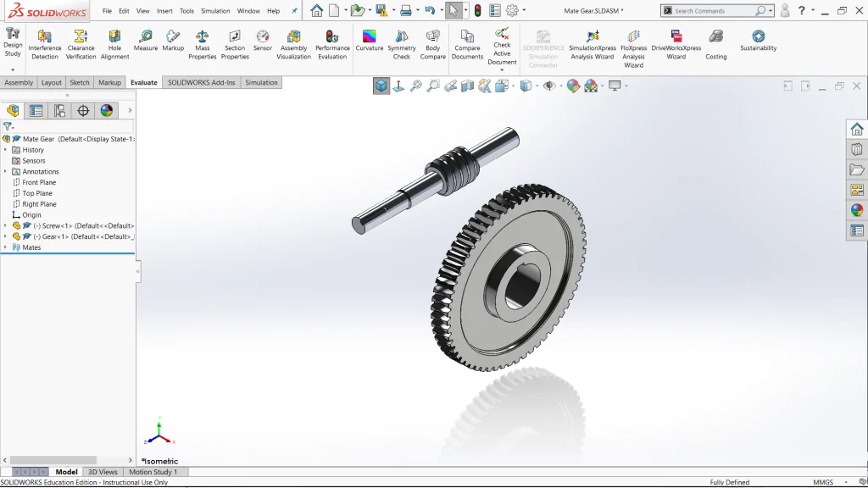Viewport: 868px width, 488px height.
Task: Open the Simulation menu
Action: [215, 10]
